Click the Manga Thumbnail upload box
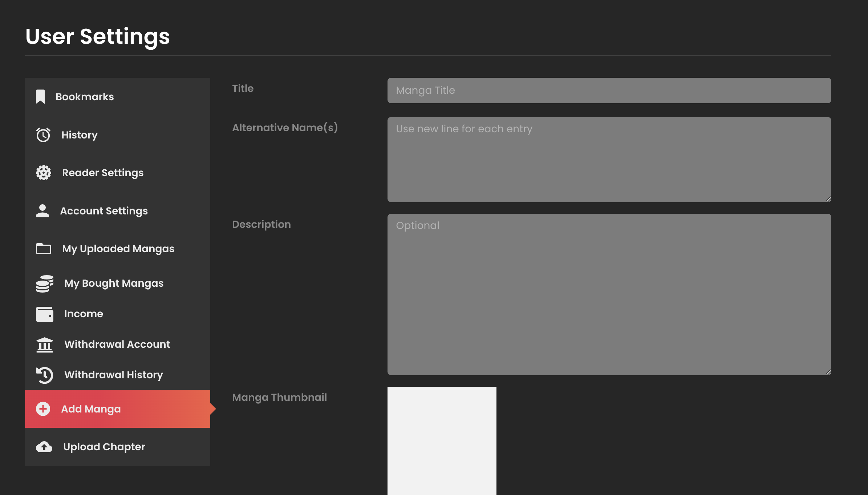The width and height of the screenshot is (868, 495). (442, 440)
